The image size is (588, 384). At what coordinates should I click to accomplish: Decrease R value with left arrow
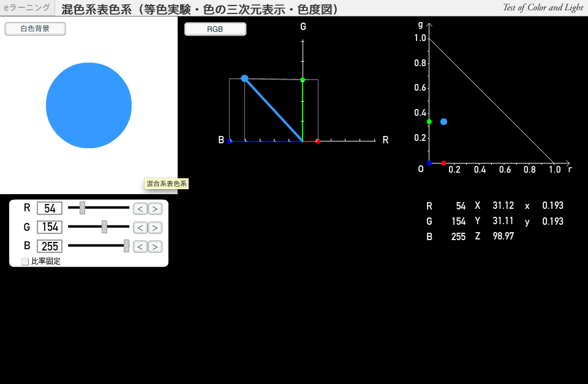[140, 209]
